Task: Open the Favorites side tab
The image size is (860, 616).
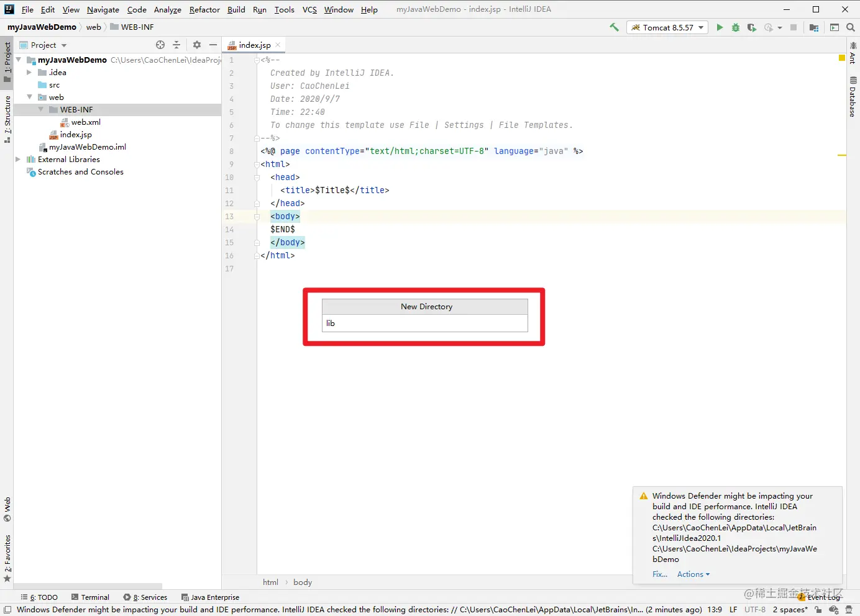Action: click(x=7, y=558)
